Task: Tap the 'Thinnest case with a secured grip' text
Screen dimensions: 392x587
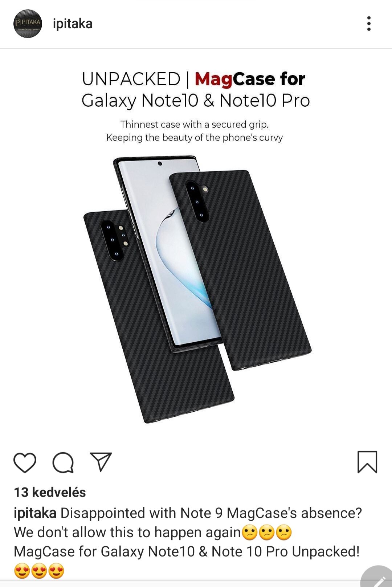Action: pyautogui.click(x=195, y=125)
